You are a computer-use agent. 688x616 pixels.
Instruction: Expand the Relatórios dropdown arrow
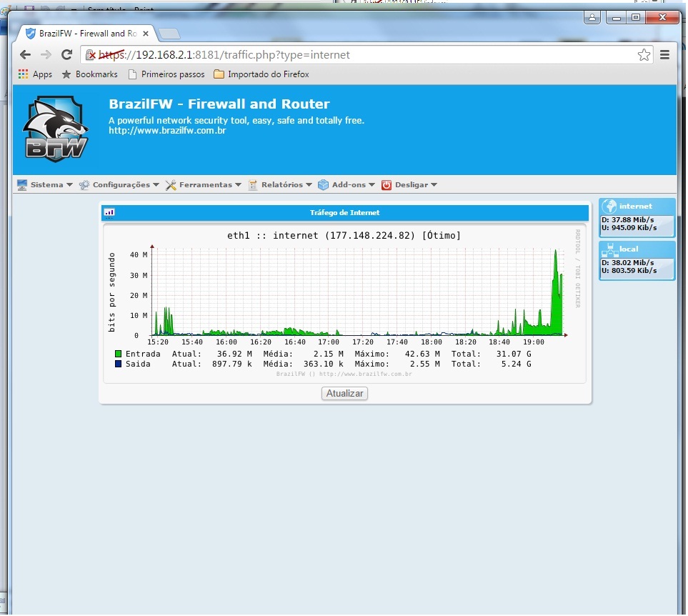point(309,184)
